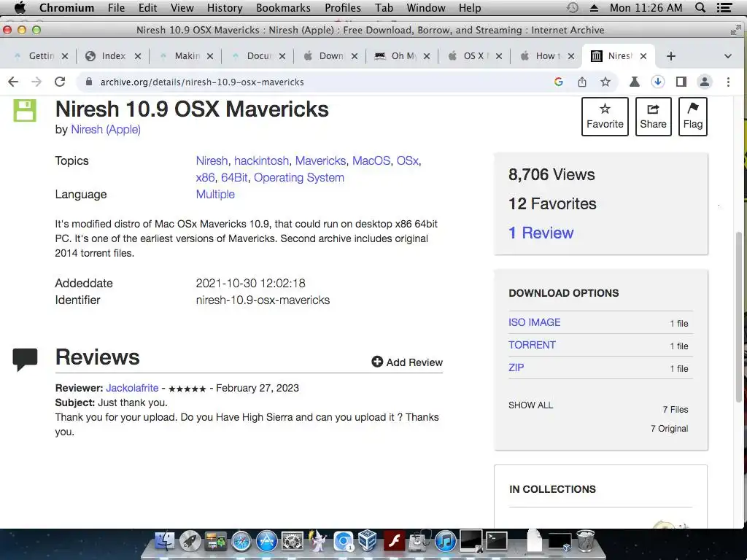Open the Google icon in the address bar

559,82
